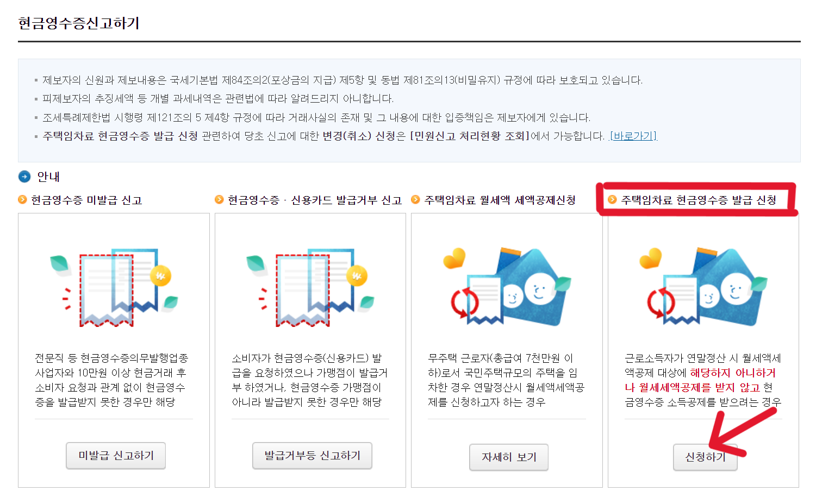Click the orange arrow icon beside 주택임차료 월세액 세액공제신청
Viewport: 816px width, 504px height.
[x=416, y=200]
